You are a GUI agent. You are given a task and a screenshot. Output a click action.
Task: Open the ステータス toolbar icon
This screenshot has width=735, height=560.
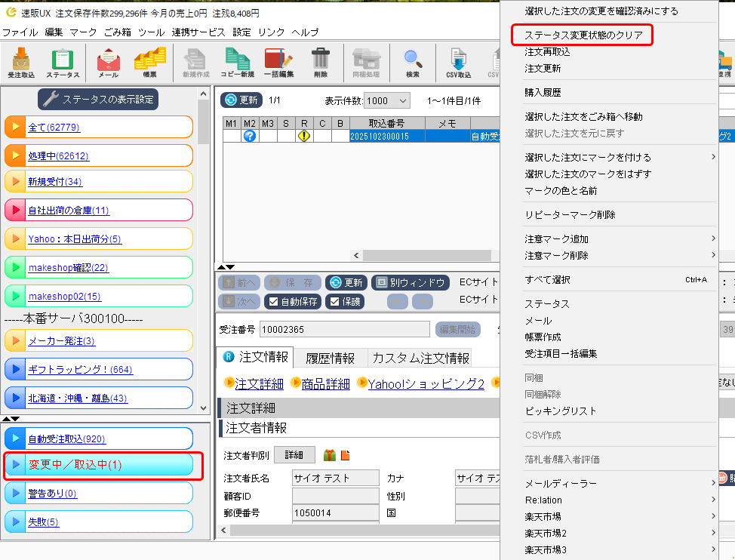[63, 63]
